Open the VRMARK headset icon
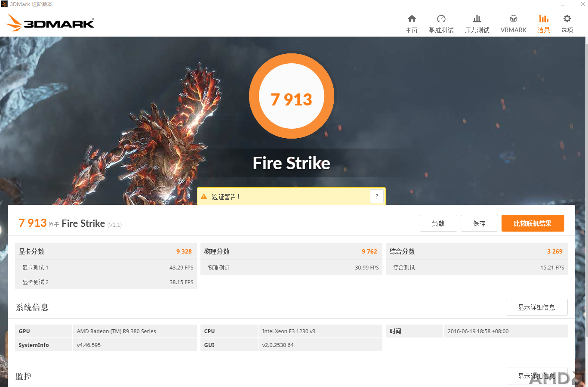 tap(513, 19)
